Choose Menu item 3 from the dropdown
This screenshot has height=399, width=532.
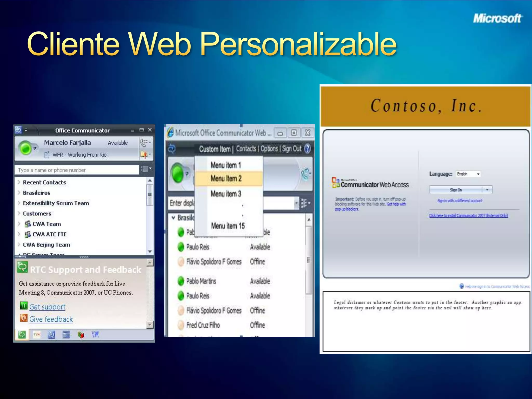pos(229,194)
